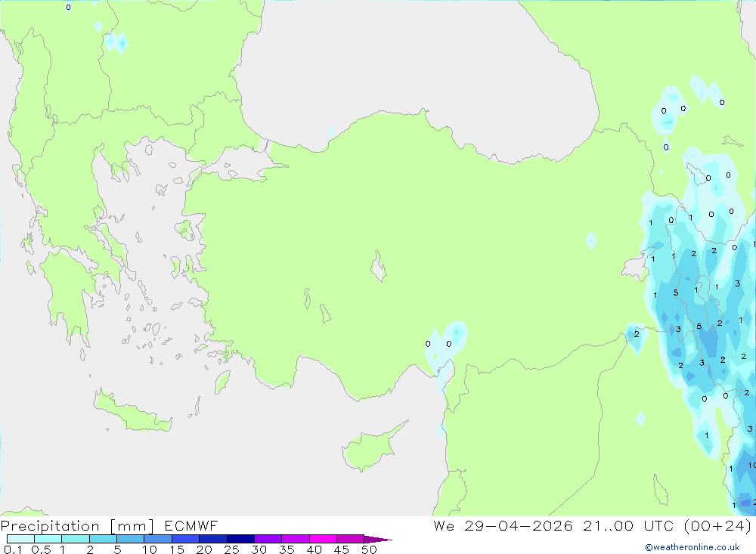Screen dimensions: 756x554
Task: Click the forecast step "(00+24)"
Action: (717, 525)
